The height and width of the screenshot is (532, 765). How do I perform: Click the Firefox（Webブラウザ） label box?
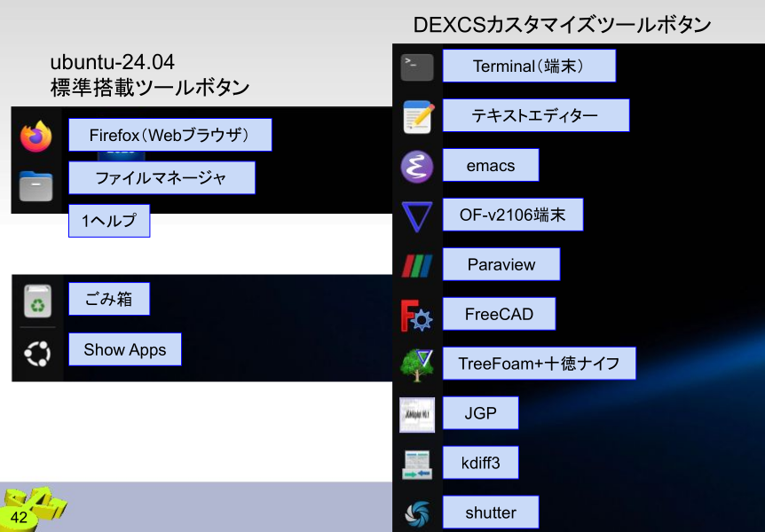(x=170, y=136)
